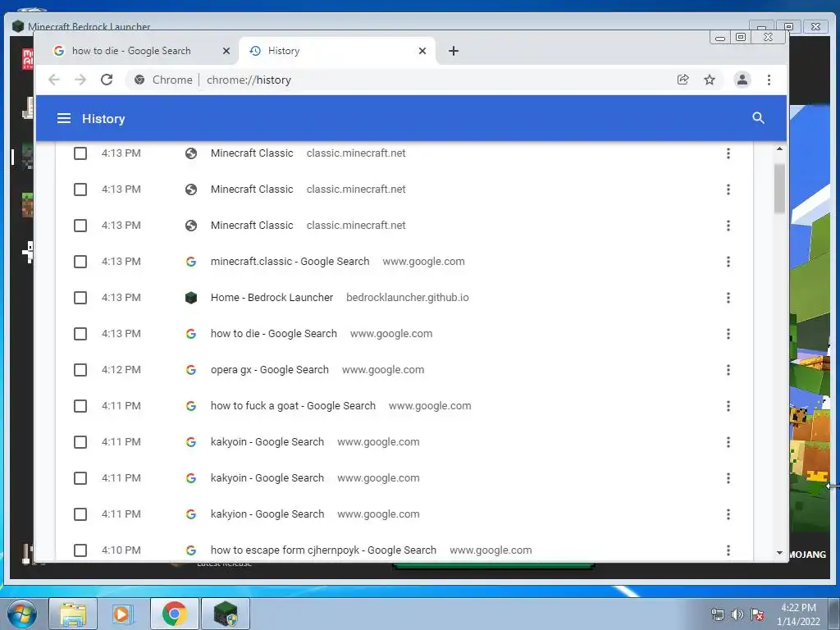Click the scrollbar down arrow
The image size is (840, 630).
(x=779, y=553)
